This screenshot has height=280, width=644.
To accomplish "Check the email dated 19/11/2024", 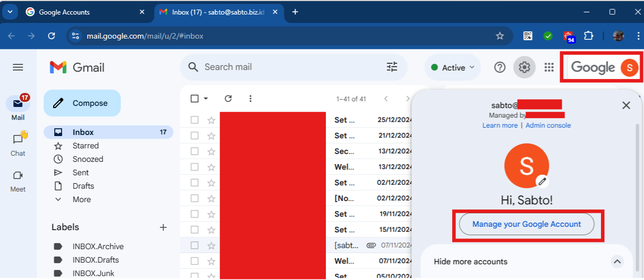I will (195, 214).
